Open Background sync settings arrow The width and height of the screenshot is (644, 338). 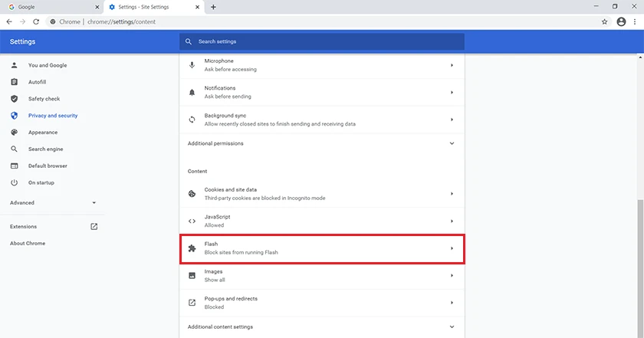pos(452,120)
